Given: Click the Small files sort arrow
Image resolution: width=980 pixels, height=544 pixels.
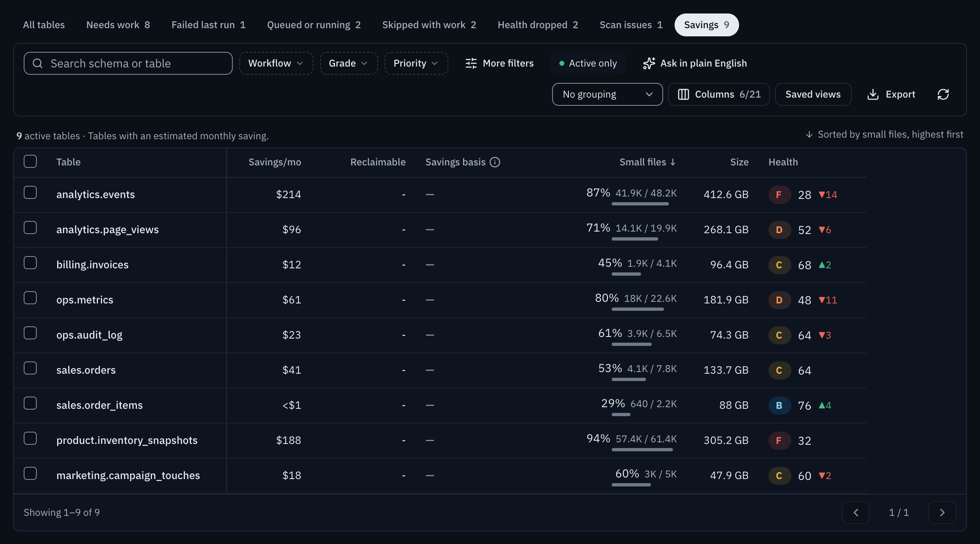Looking at the screenshot, I should point(673,162).
